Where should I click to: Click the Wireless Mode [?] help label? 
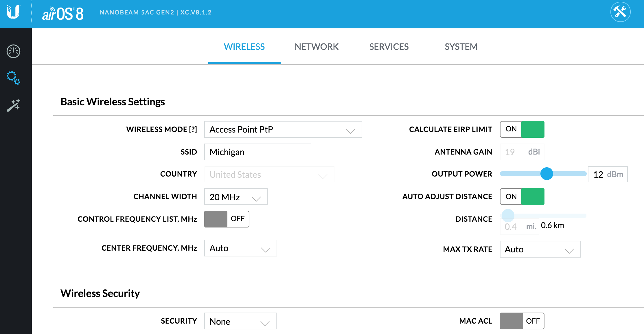(161, 129)
